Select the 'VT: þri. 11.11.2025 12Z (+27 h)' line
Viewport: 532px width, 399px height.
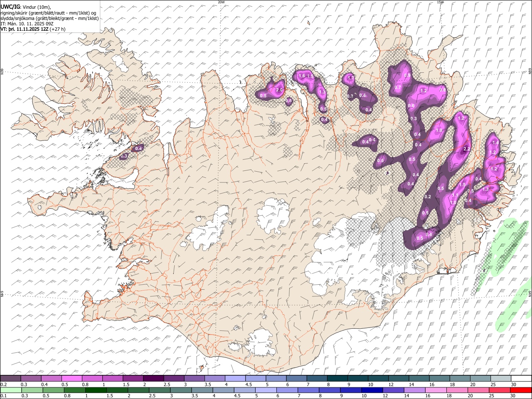[x=33, y=29]
